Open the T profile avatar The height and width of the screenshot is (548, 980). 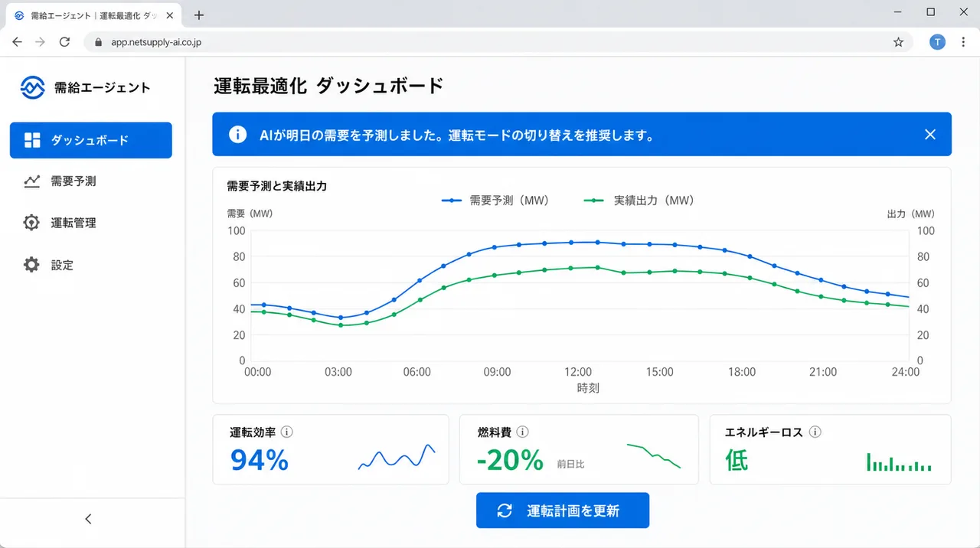point(937,42)
